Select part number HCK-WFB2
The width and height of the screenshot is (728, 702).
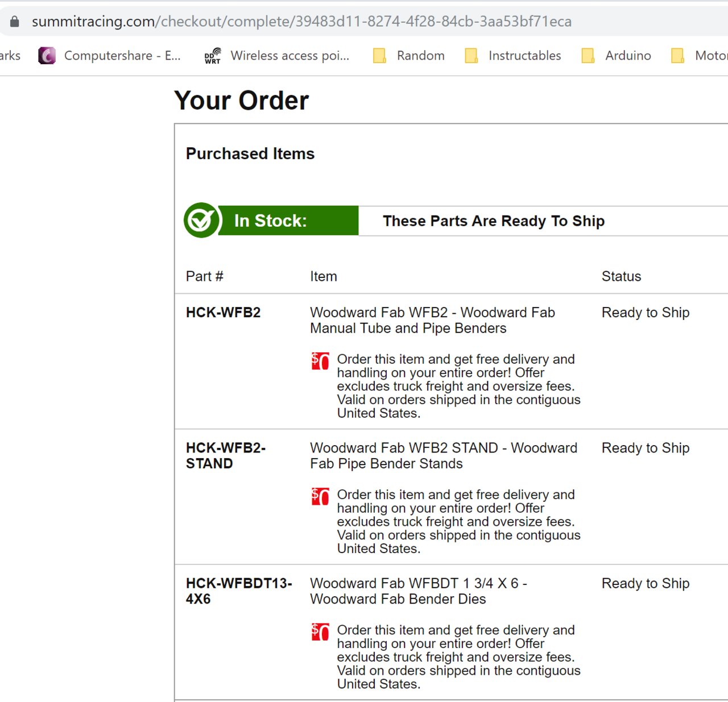[223, 313]
